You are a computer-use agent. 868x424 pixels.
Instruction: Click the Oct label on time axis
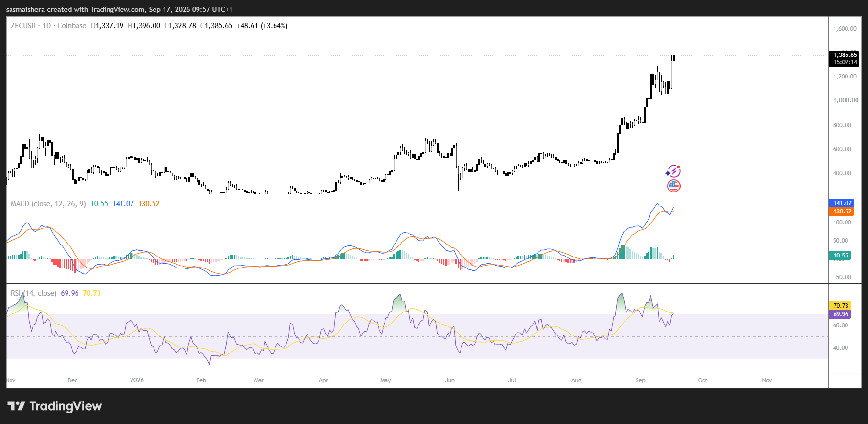point(703,380)
